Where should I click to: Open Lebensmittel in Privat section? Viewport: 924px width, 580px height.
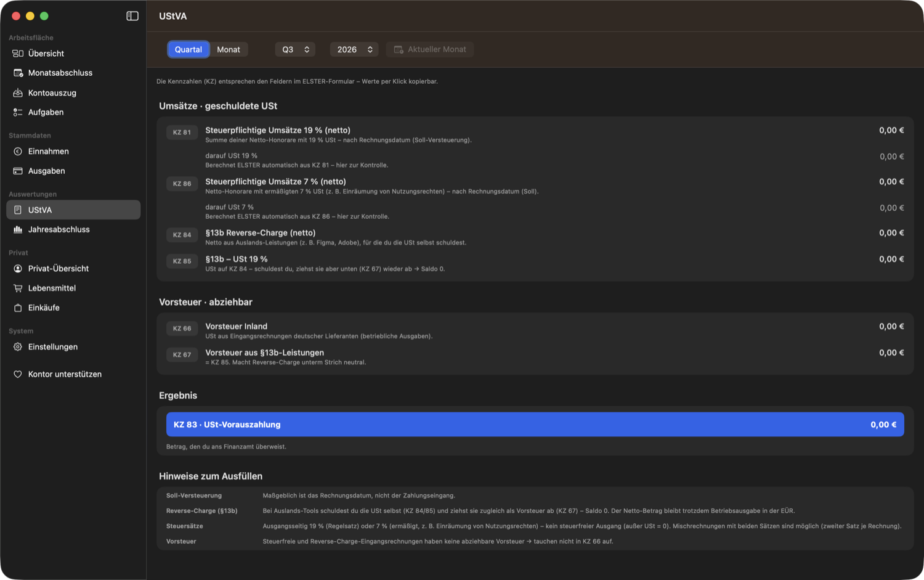click(73, 288)
